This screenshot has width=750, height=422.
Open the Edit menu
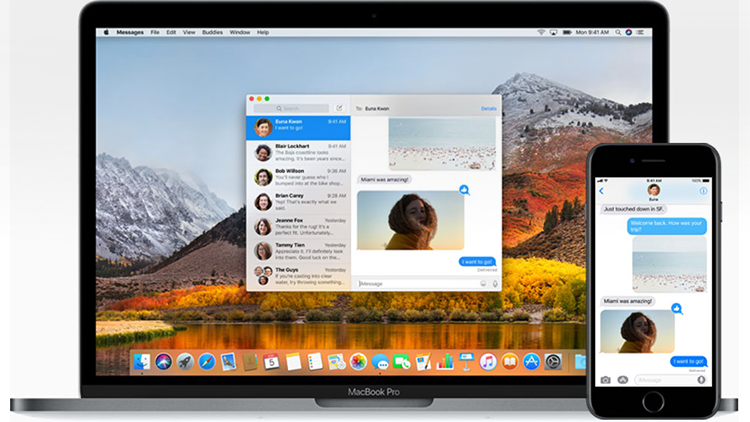tap(171, 33)
